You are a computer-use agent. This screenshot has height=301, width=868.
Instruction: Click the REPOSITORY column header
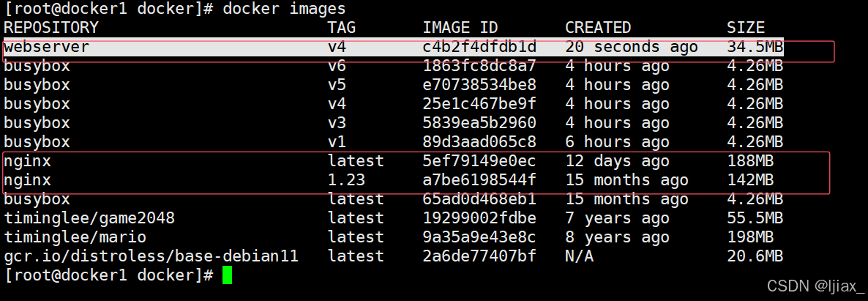click(x=51, y=28)
